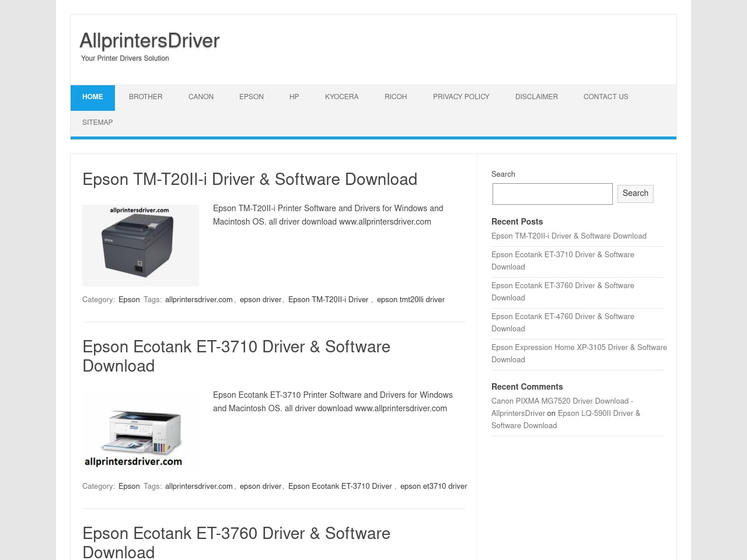Open recent post Epson Ecotank ET-4760
Image resolution: width=747 pixels, height=560 pixels.
(563, 323)
